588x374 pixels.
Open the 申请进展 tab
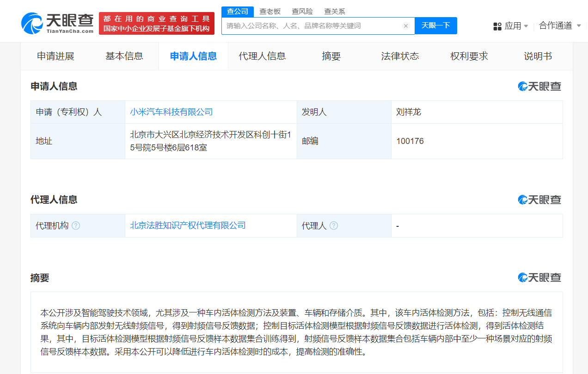pos(55,56)
